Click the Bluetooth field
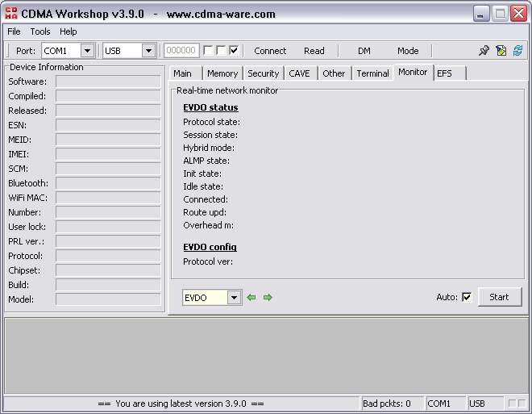Image resolution: width=532 pixels, height=414 pixels. coord(108,183)
